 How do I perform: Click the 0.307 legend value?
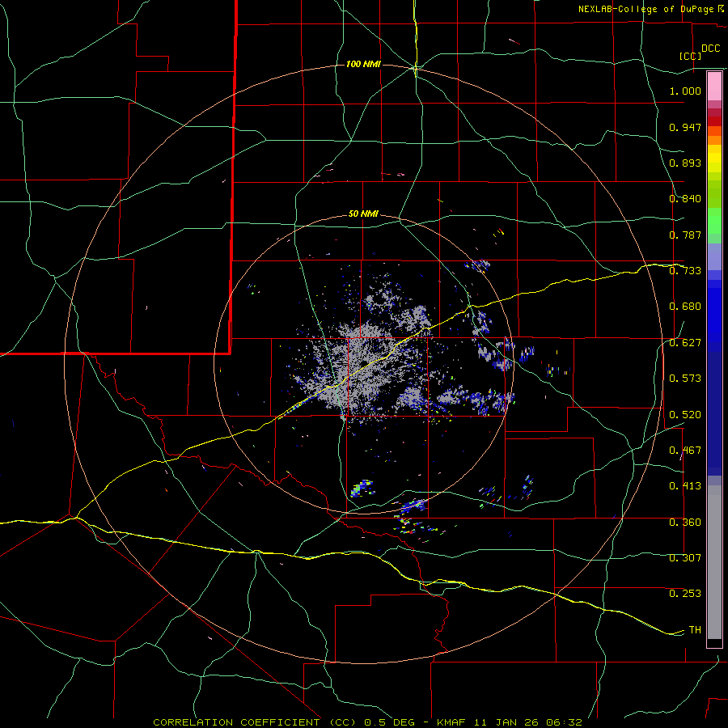[x=685, y=558]
